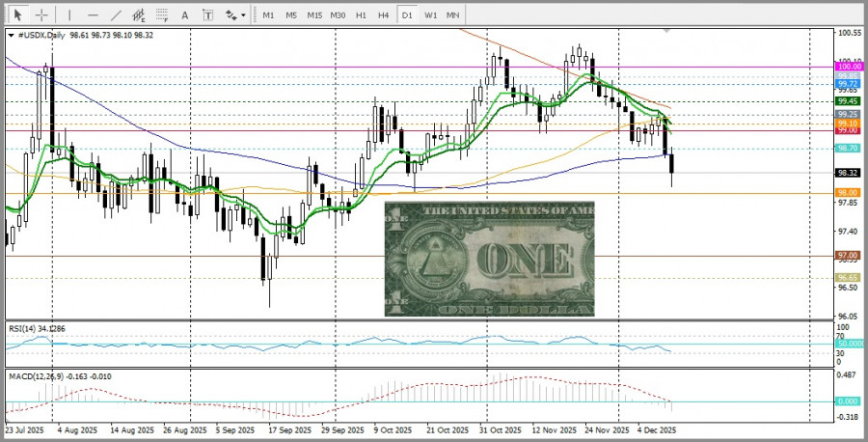The width and height of the screenshot is (868, 442).
Task: Pick the trendline drawing tool
Action: click(x=116, y=14)
